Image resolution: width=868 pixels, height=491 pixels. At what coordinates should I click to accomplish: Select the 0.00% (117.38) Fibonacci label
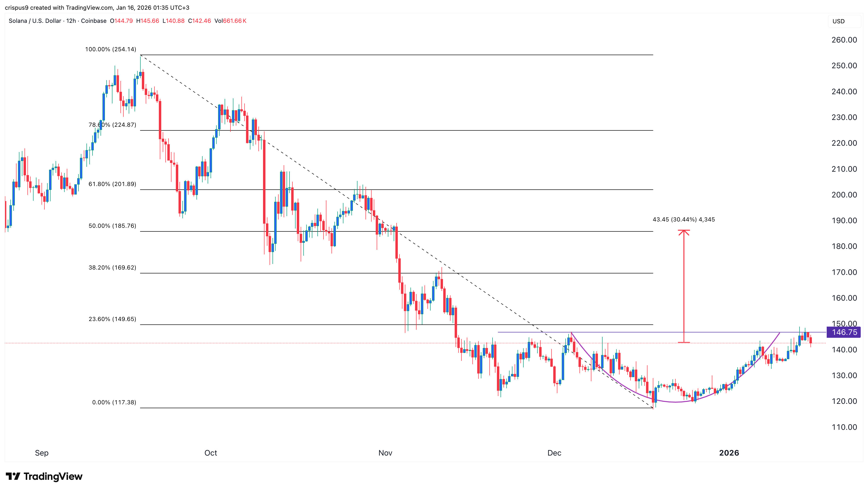(x=114, y=402)
